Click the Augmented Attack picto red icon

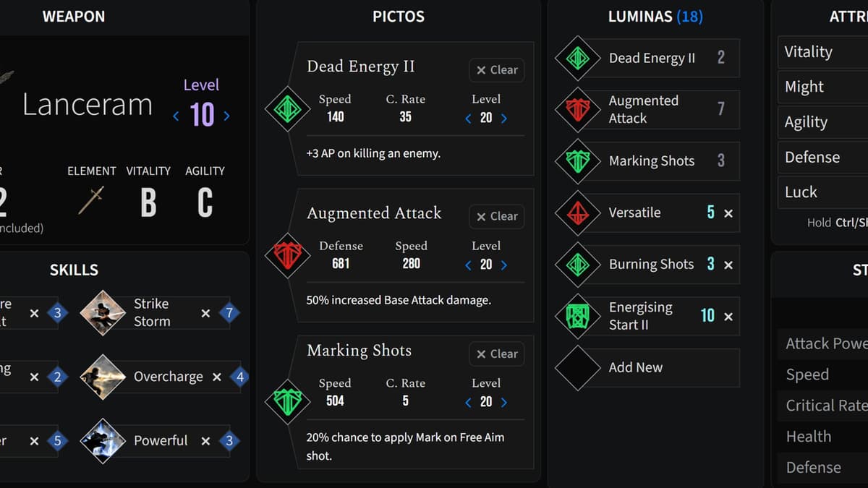click(288, 256)
